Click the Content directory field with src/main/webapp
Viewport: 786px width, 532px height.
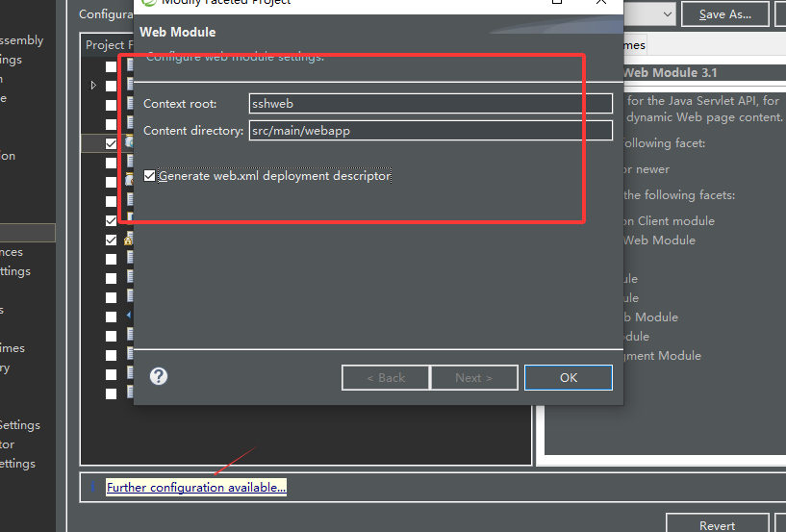(x=431, y=131)
